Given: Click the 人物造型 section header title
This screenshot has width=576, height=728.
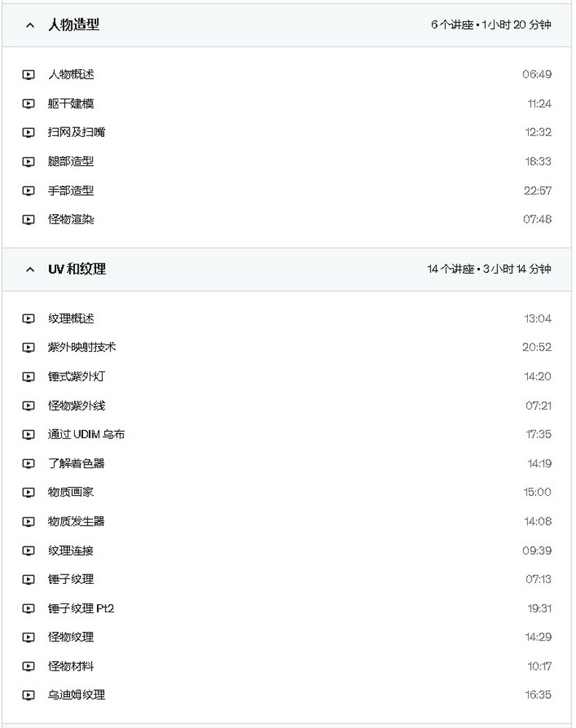Looking at the screenshot, I should pos(74,25).
